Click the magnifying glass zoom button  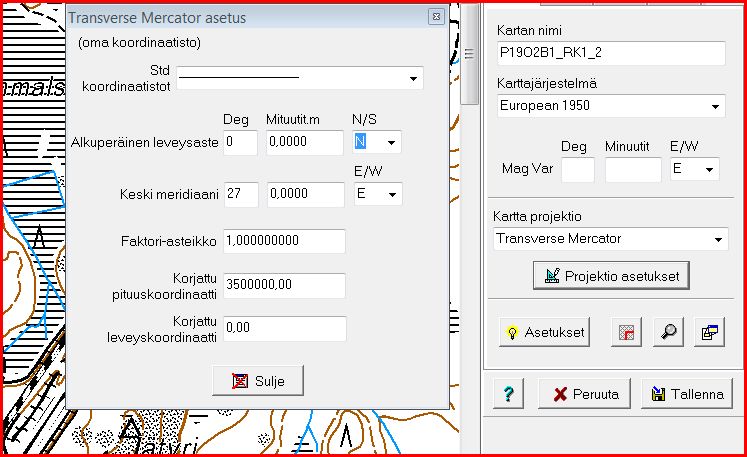[x=667, y=332]
